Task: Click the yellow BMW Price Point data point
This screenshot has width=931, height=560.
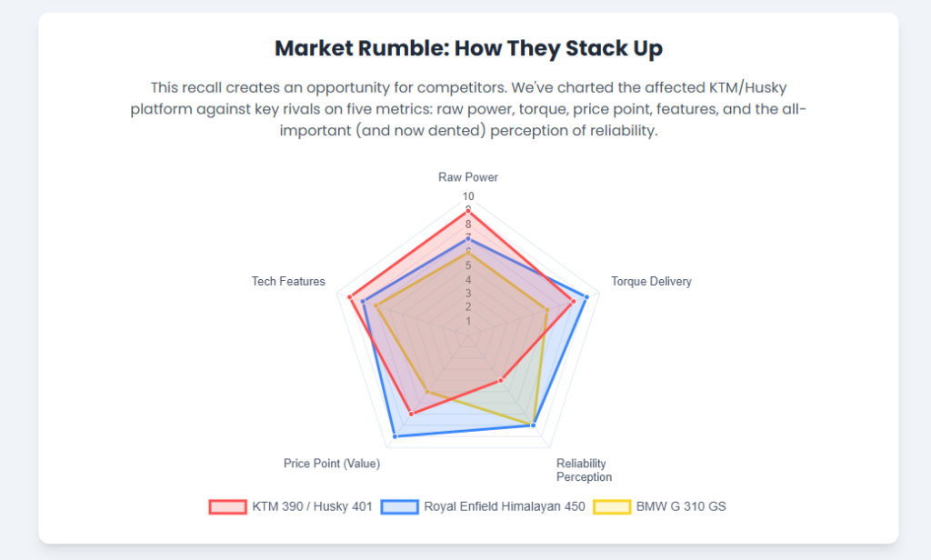Action: (426, 393)
